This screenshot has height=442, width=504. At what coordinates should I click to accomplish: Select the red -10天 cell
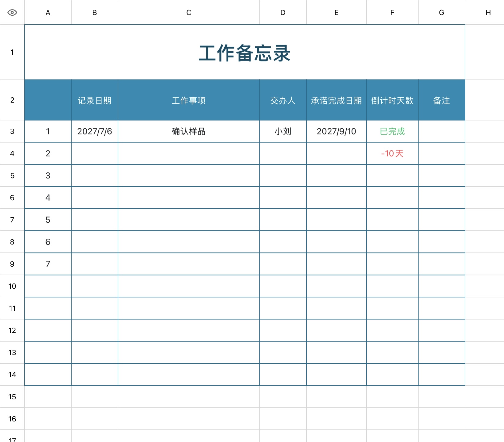(x=392, y=153)
